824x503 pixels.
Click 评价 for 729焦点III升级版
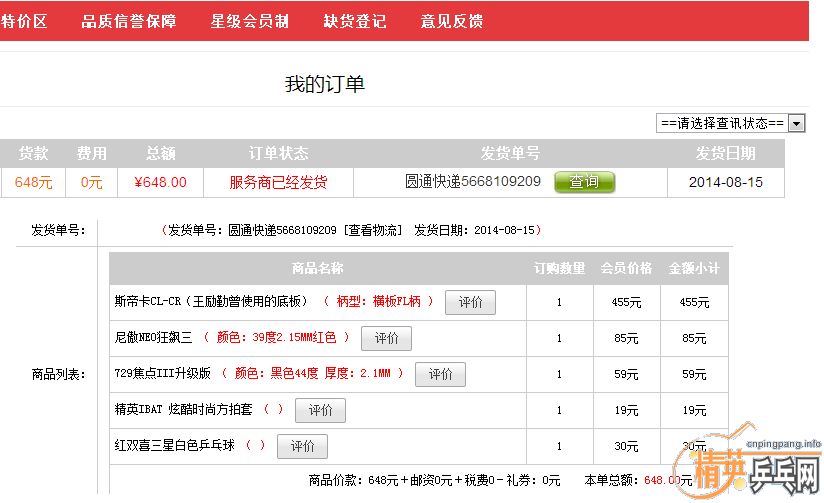[x=440, y=374]
